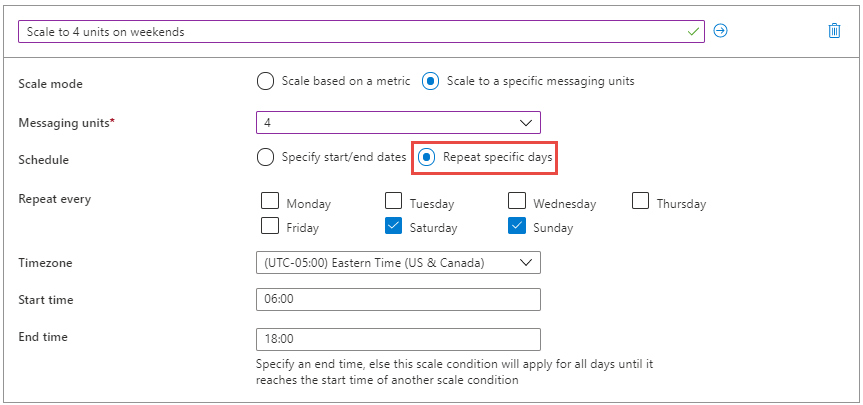
Task: Click the End time field
Action: tap(398, 339)
